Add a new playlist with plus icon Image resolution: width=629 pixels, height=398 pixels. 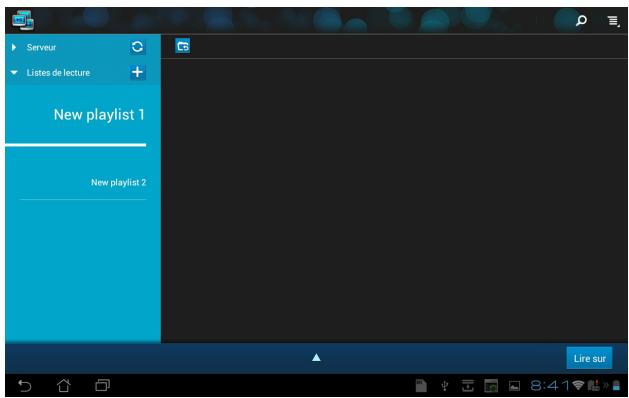(x=137, y=72)
